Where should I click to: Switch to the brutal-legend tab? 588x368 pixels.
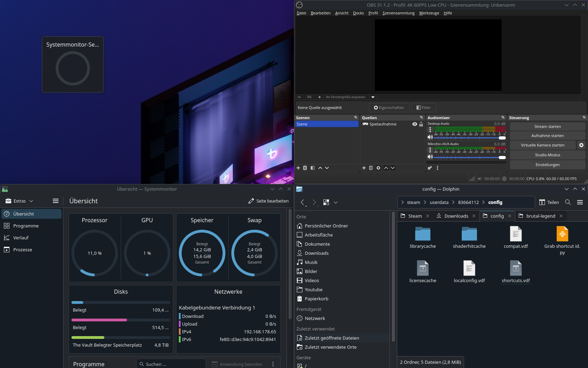click(x=540, y=216)
